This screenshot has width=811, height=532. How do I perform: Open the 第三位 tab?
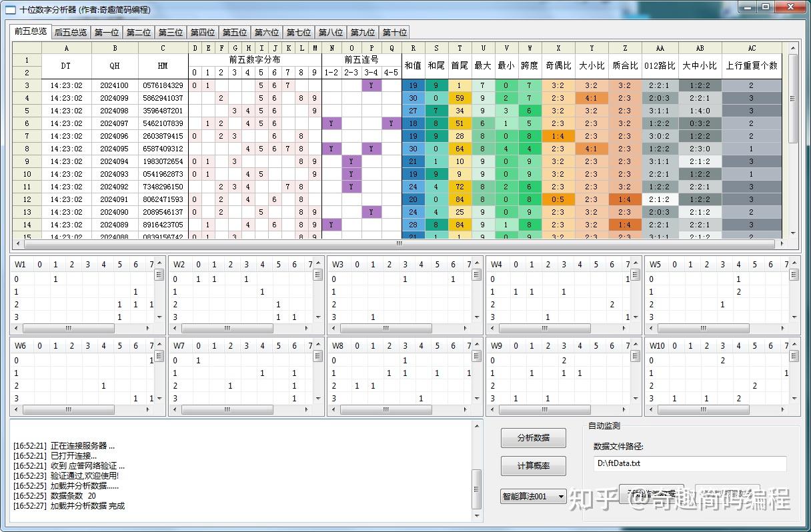[x=171, y=32]
